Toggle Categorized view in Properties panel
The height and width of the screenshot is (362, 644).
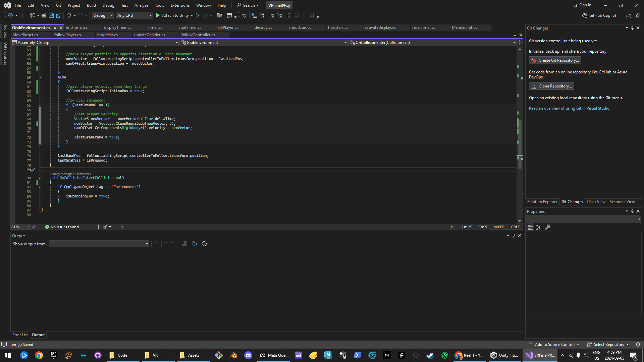(x=530, y=227)
